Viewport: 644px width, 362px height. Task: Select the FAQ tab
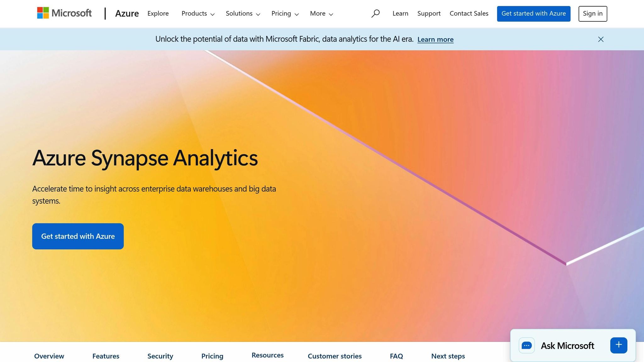coord(397,356)
